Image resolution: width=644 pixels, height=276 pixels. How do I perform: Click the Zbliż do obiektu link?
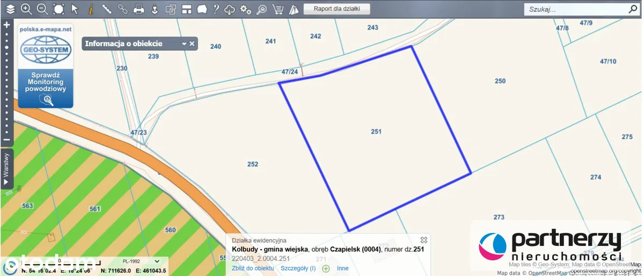click(x=253, y=268)
